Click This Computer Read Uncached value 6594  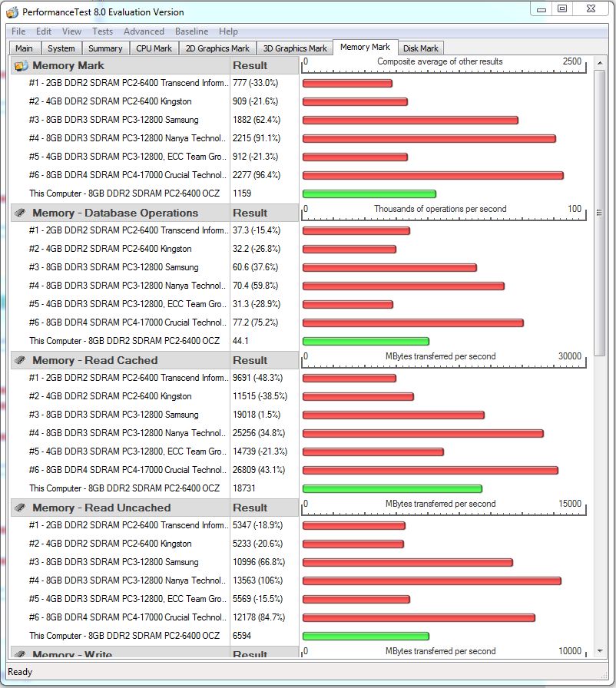click(242, 636)
